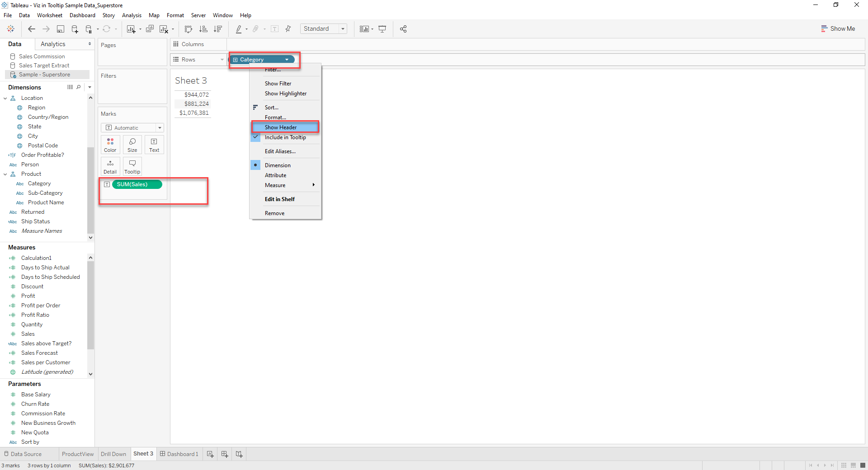Click the New Data Source icon
This screenshot has width=868, height=470.
(75, 29)
